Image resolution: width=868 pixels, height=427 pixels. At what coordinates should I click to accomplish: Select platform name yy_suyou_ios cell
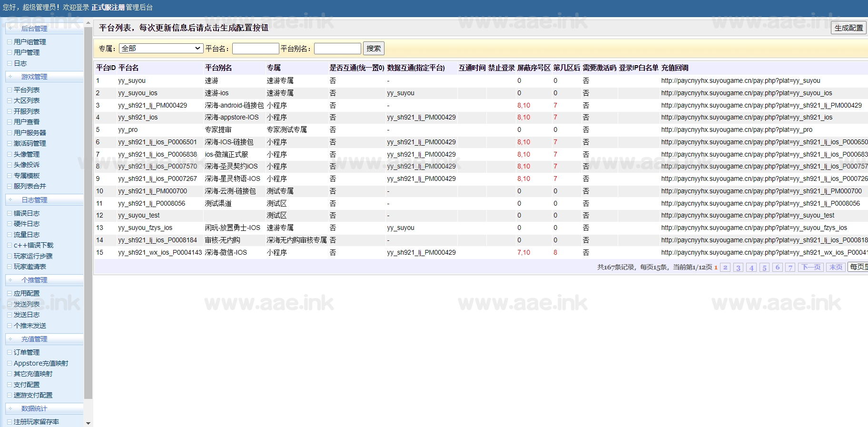(160, 93)
